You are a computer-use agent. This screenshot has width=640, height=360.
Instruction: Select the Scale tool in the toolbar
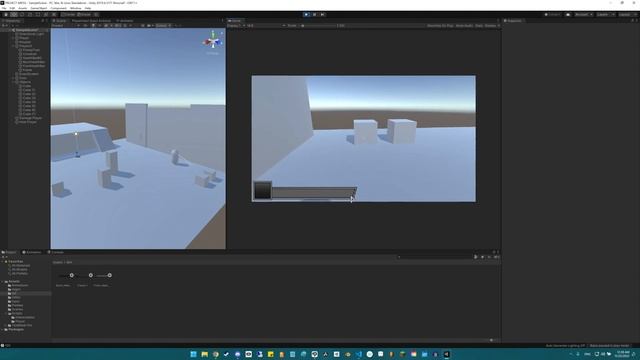click(x=30, y=14)
